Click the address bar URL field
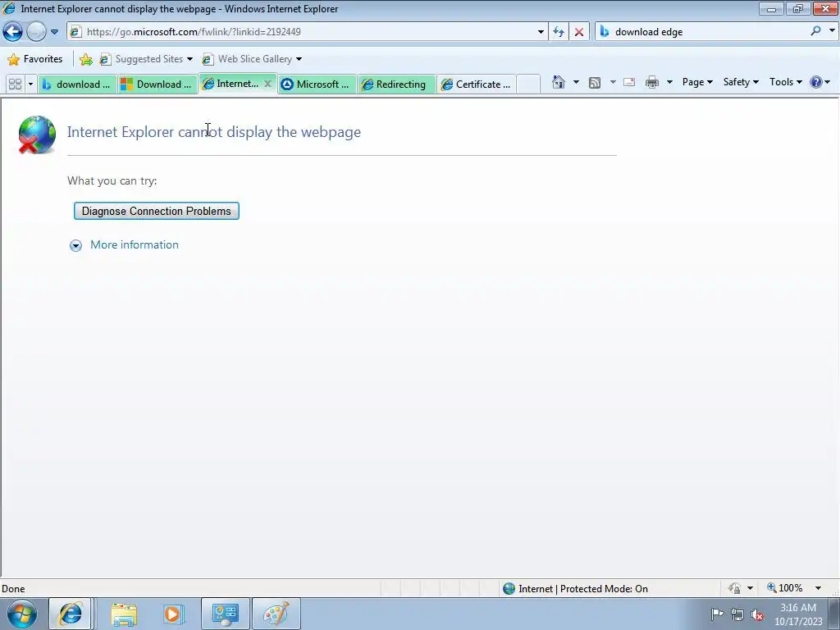This screenshot has width=840, height=630. [x=307, y=32]
